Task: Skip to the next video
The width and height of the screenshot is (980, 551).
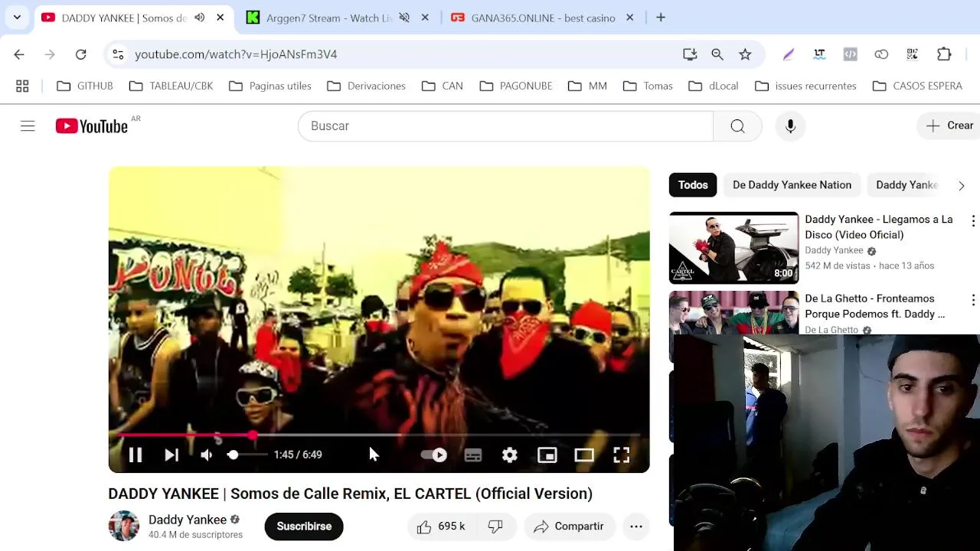Action: (171, 455)
